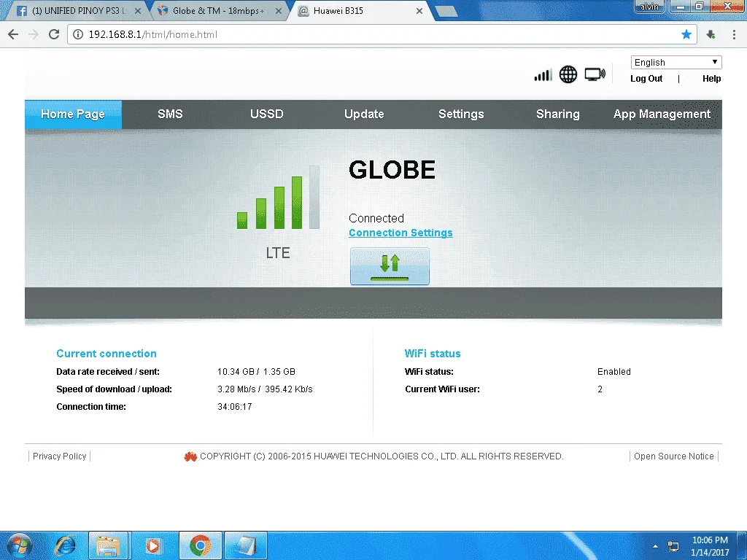The width and height of the screenshot is (747, 560).
Task: Open file explorer from taskbar
Action: tap(108, 545)
